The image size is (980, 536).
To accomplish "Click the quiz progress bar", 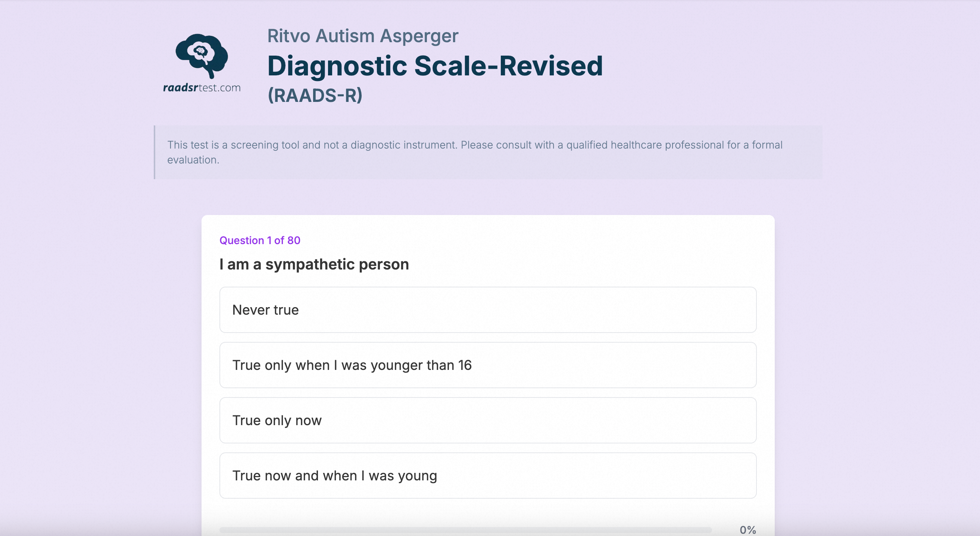I will 465,530.
